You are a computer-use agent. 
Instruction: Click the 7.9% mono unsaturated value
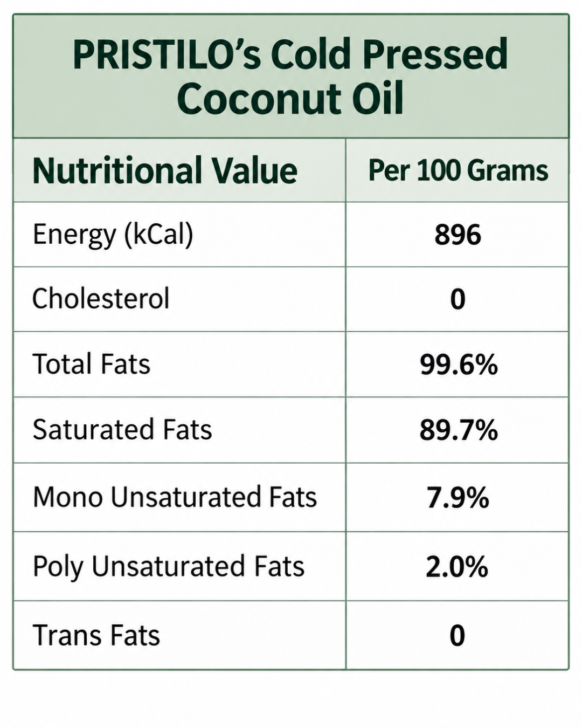pos(458,498)
